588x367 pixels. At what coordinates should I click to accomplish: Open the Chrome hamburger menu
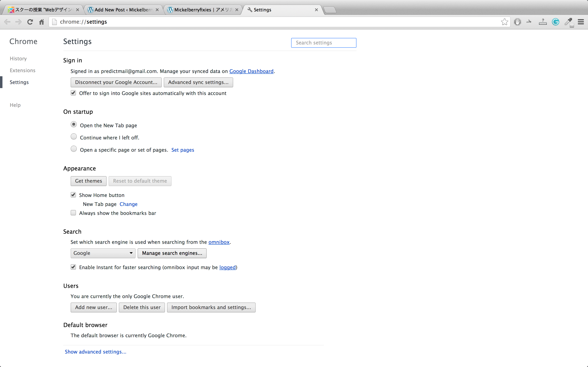(x=581, y=22)
